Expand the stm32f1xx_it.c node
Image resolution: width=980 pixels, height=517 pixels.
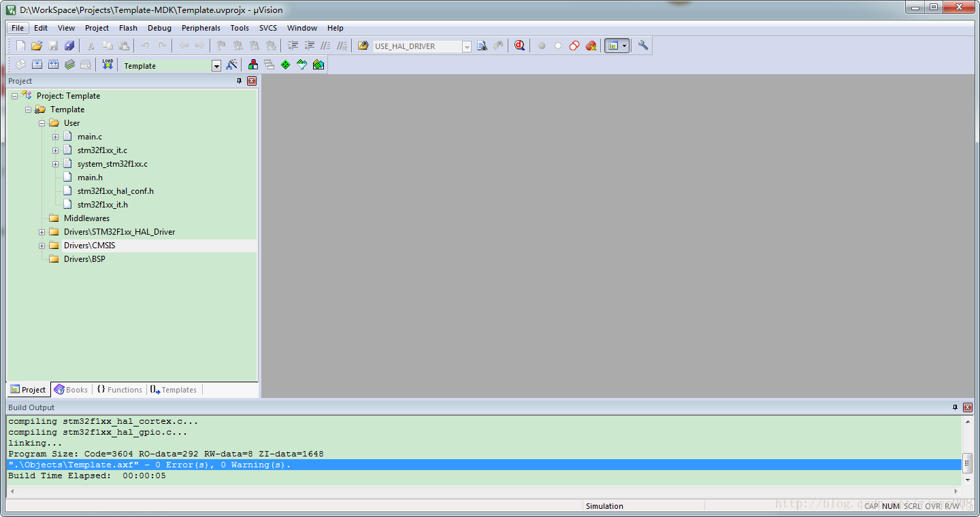(x=55, y=150)
